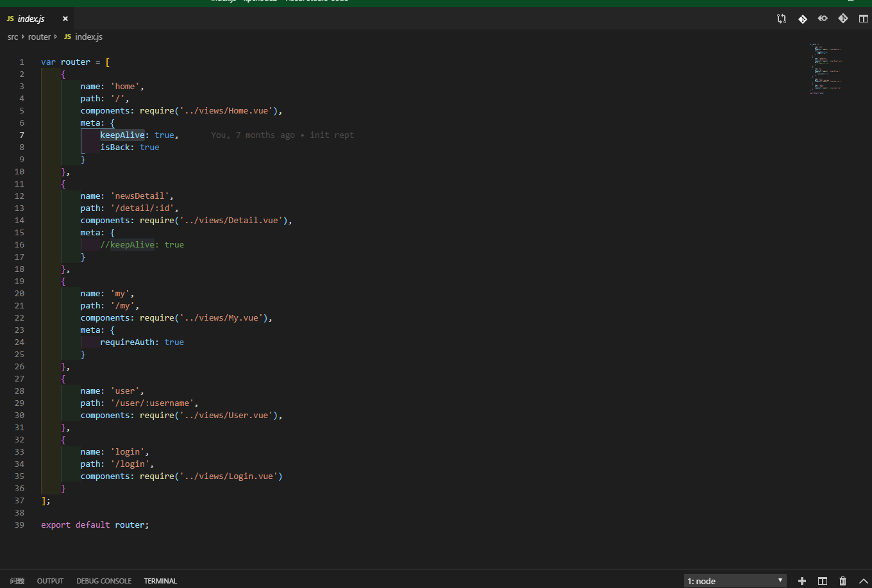Click the 'You, 7 months ago • init rept' annotation

(x=282, y=135)
